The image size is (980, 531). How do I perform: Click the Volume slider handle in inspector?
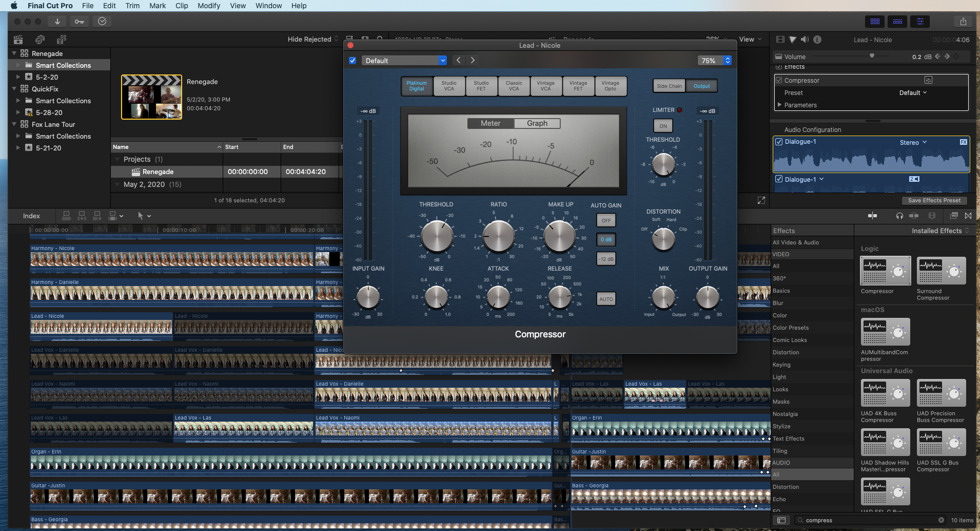coord(872,56)
